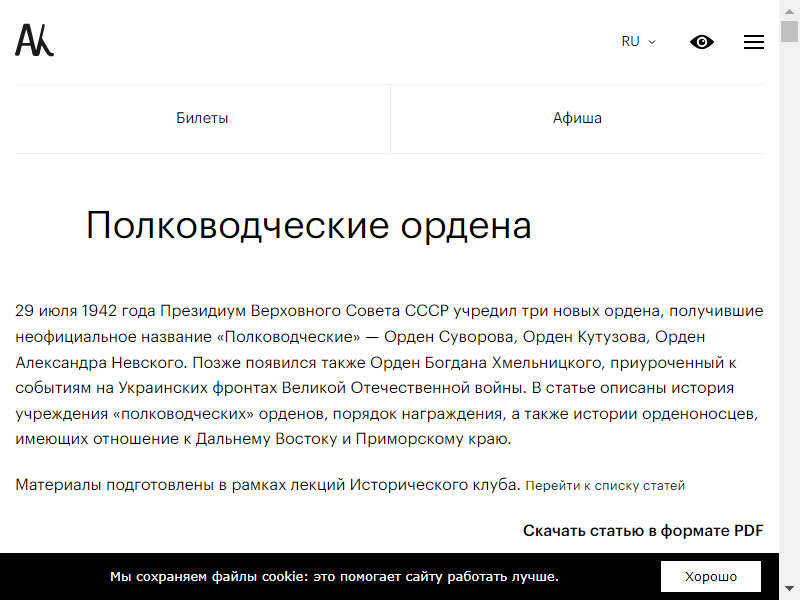
Task: Click the scrollbar up arrow
Action: click(789, 10)
